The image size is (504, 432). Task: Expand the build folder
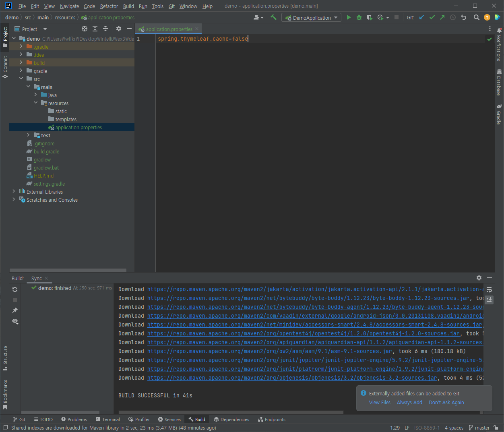pos(21,62)
